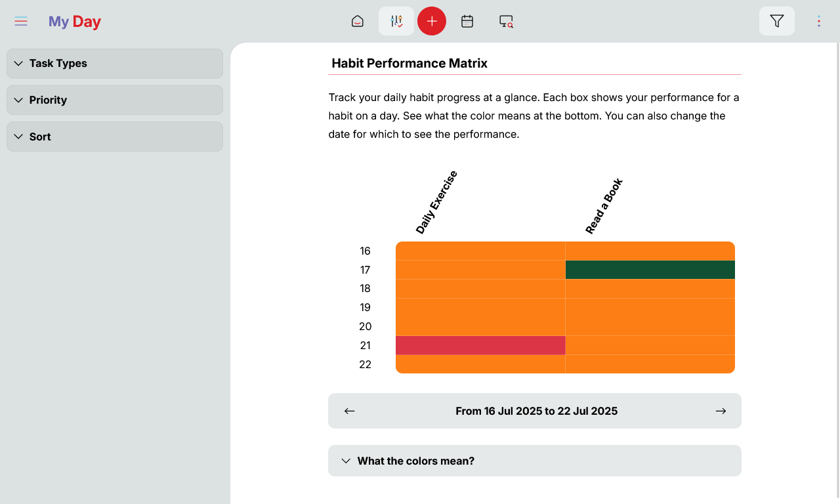Open the calendar view icon
This screenshot has height=504, width=840.
click(467, 22)
